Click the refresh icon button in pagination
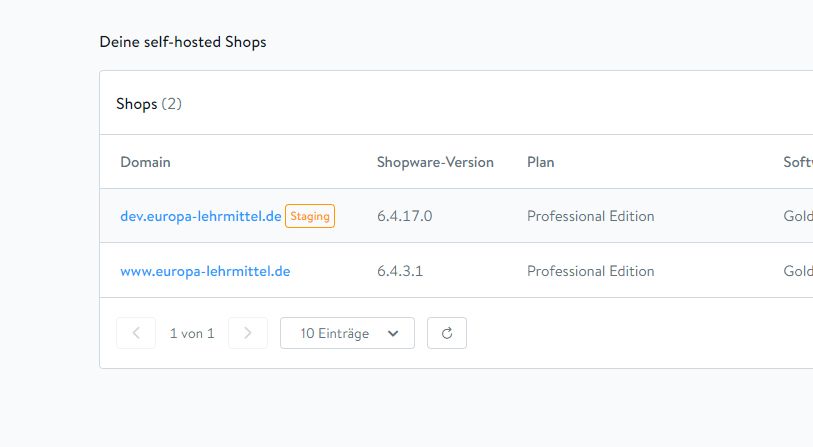The height and width of the screenshot is (447, 813). pyautogui.click(x=447, y=333)
